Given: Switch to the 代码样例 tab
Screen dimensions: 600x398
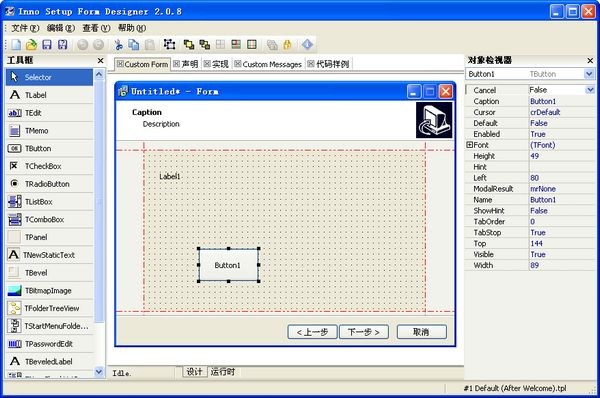Looking at the screenshot, I should click(328, 64).
